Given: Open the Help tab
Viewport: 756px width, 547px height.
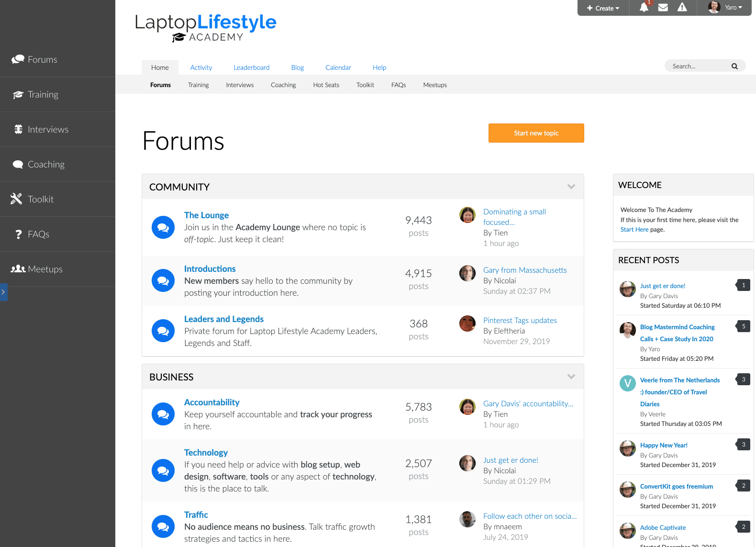Looking at the screenshot, I should [x=379, y=67].
